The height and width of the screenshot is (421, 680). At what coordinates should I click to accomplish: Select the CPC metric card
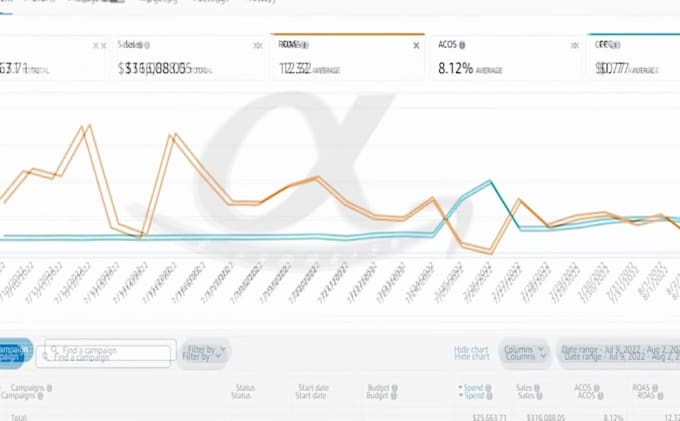point(634,57)
